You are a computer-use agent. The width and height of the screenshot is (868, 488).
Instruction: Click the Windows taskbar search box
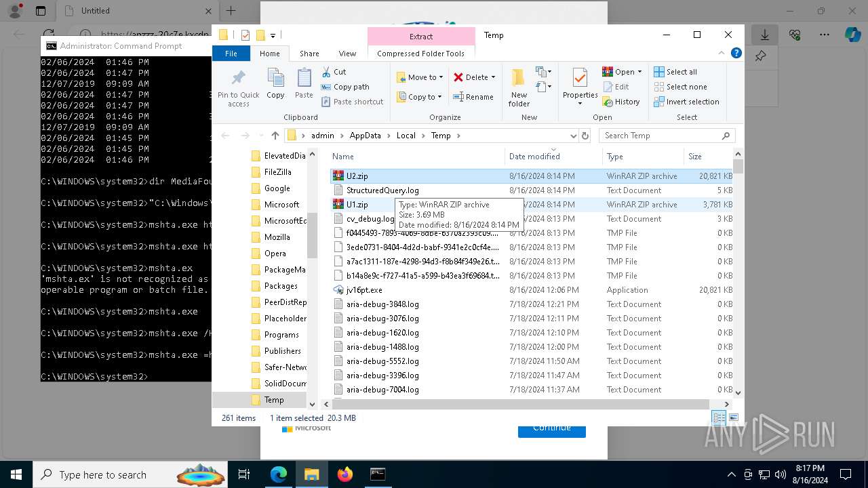(x=130, y=474)
